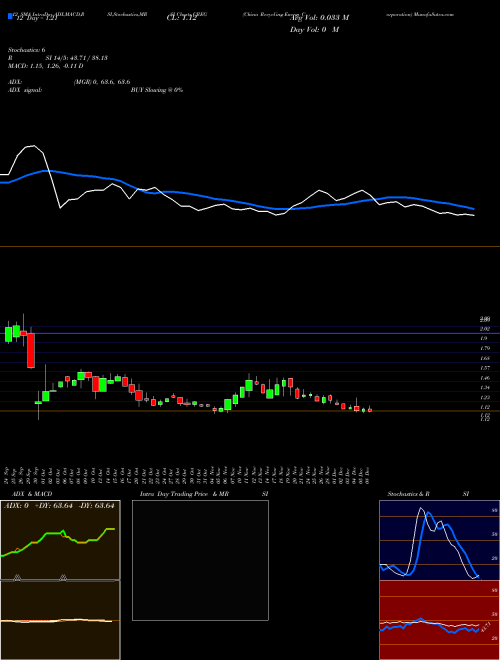The height and width of the screenshot is (660, 500).
Task: Click the '(MGR) 0, 63.6, 63.6' ADX values
Action: point(102,82)
